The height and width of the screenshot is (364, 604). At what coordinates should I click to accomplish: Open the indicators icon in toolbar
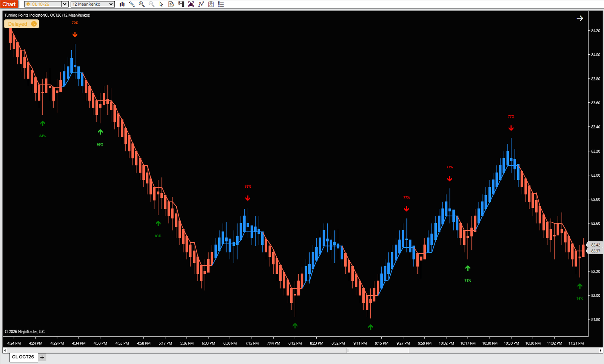click(191, 4)
